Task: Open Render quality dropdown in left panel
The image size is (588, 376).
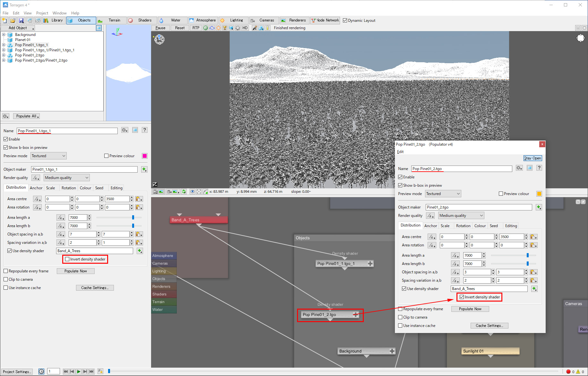Action: [67, 178]
